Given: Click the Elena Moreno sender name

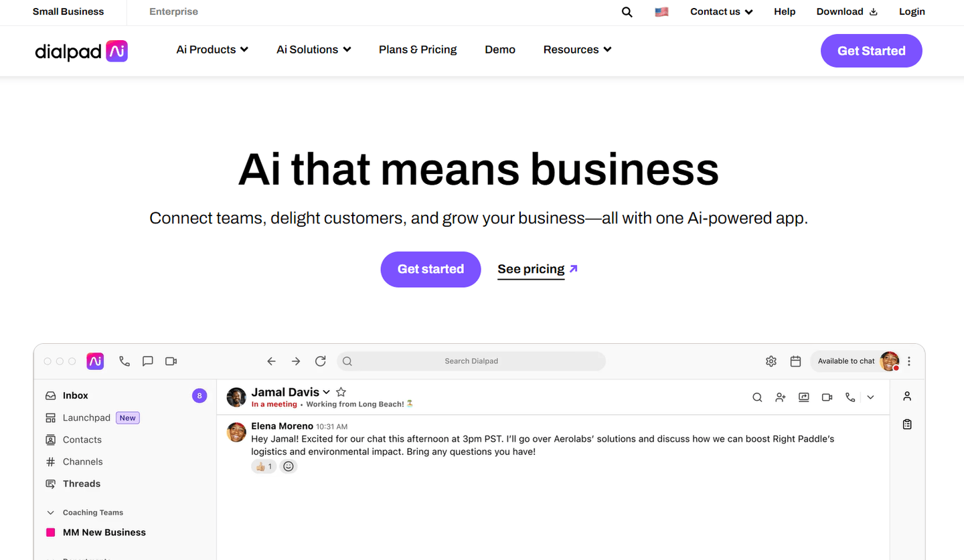Looking at the screenshot, I should [x=282, y=426].
